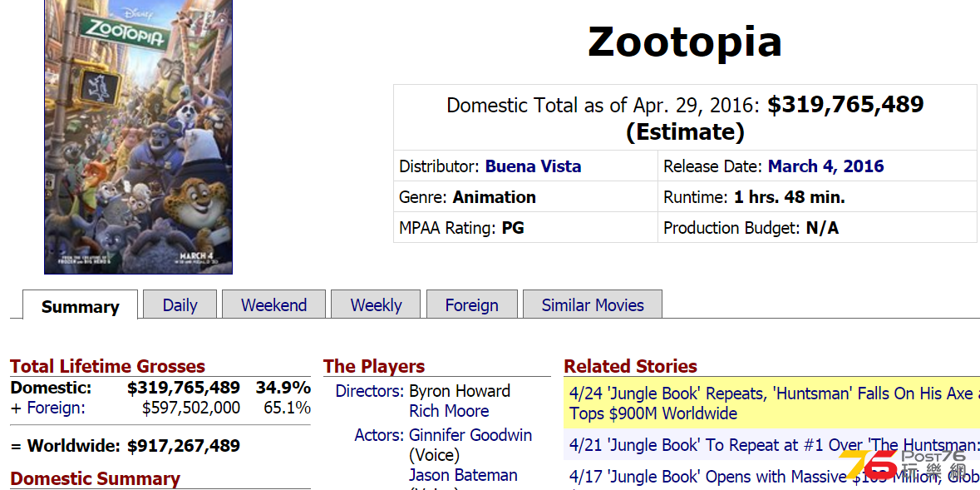980x490 pixels.
Task: Click the March 4, 2016 release date link
Action: click(825, 166)
